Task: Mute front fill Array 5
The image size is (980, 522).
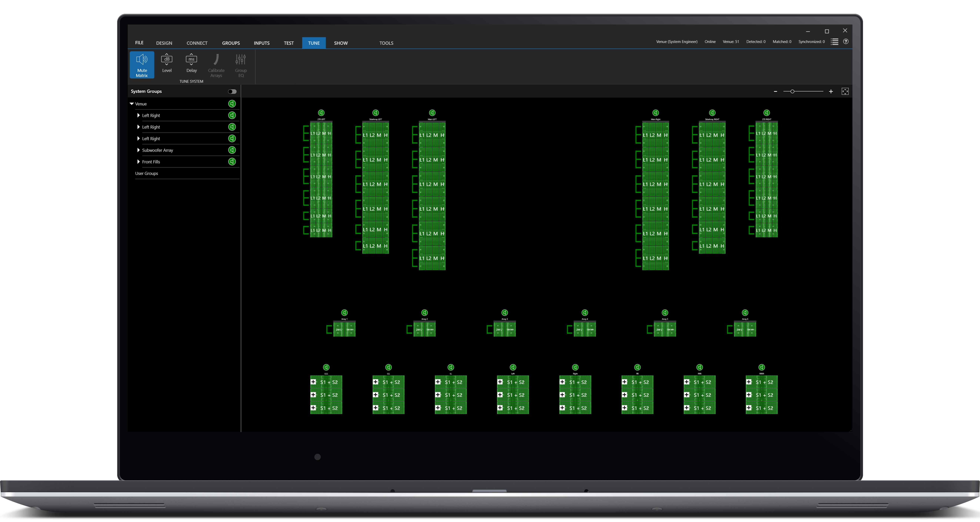Action: 665,312
